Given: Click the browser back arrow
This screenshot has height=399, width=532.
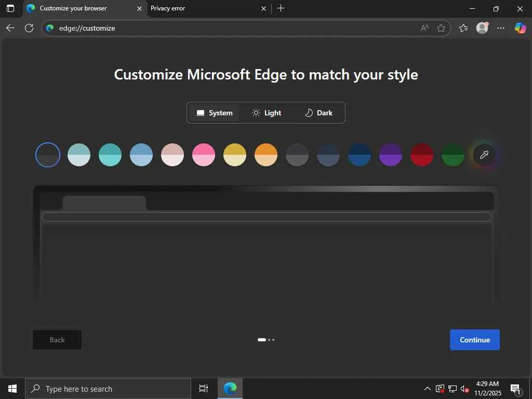Looking at the screenshot, I should click(10, 28).
